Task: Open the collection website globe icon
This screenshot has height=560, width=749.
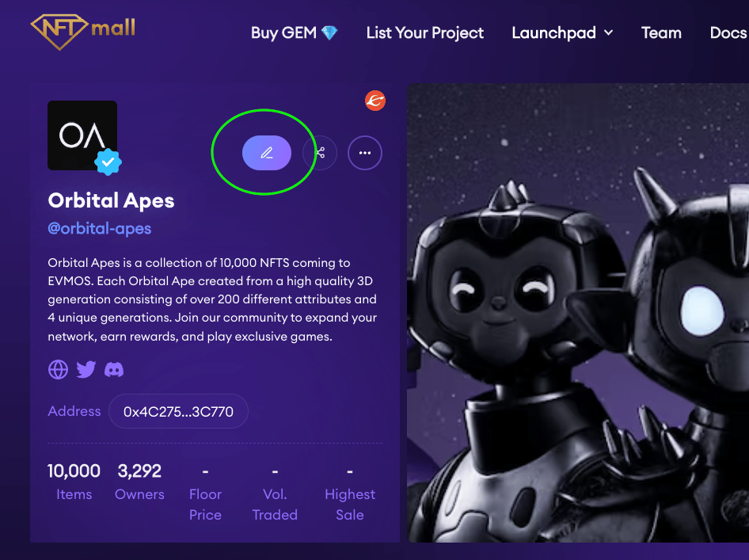Action: 59,369
